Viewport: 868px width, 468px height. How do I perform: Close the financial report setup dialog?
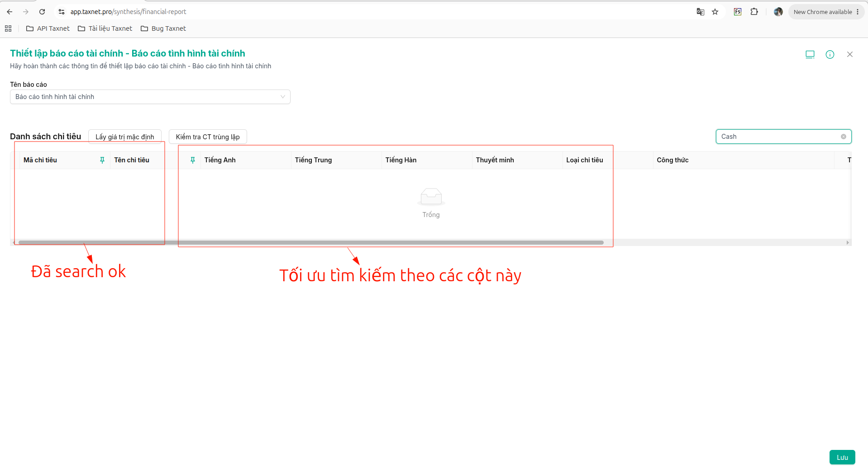tap(850, 54)
